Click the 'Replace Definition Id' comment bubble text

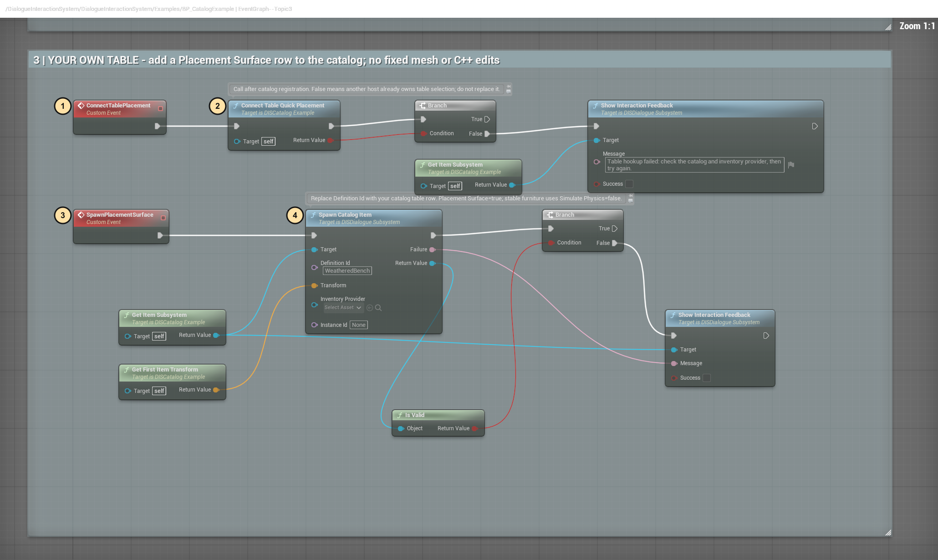[x=466, y=199]
